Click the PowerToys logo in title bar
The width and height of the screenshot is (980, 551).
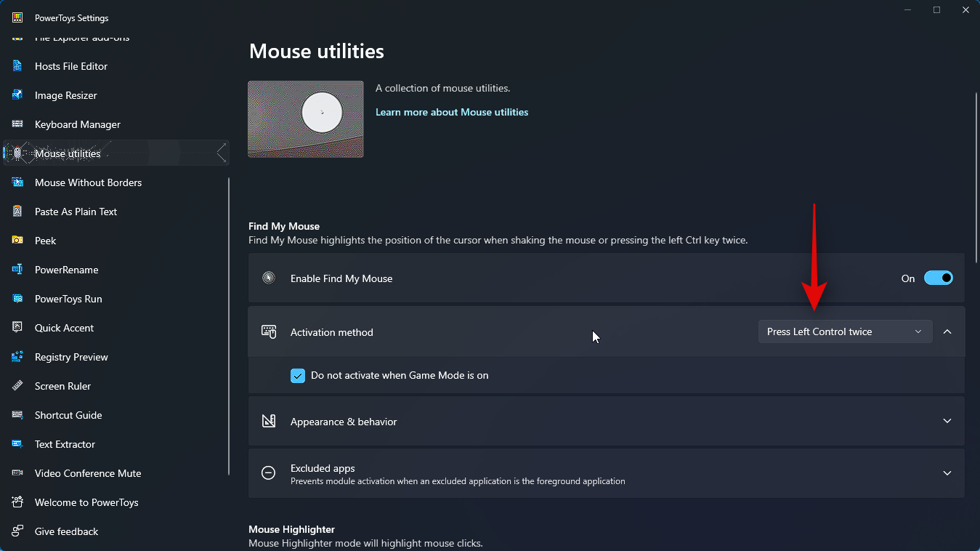(x=17, y=17)
